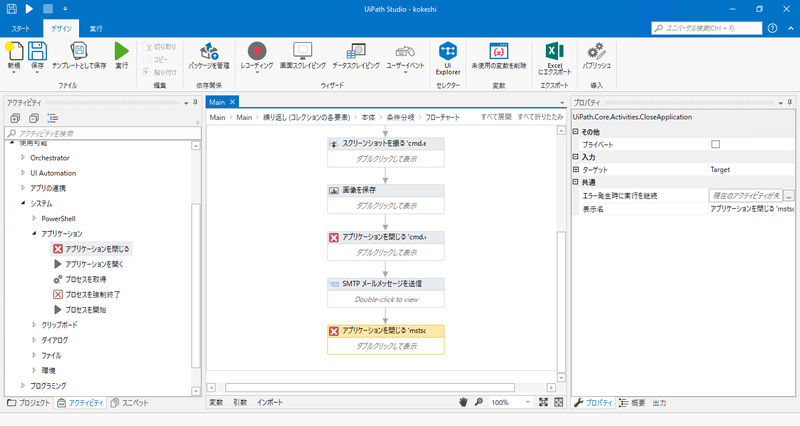Collapse all in the activities panel toolbar
The image size is (800, 426).
[34, 118]
